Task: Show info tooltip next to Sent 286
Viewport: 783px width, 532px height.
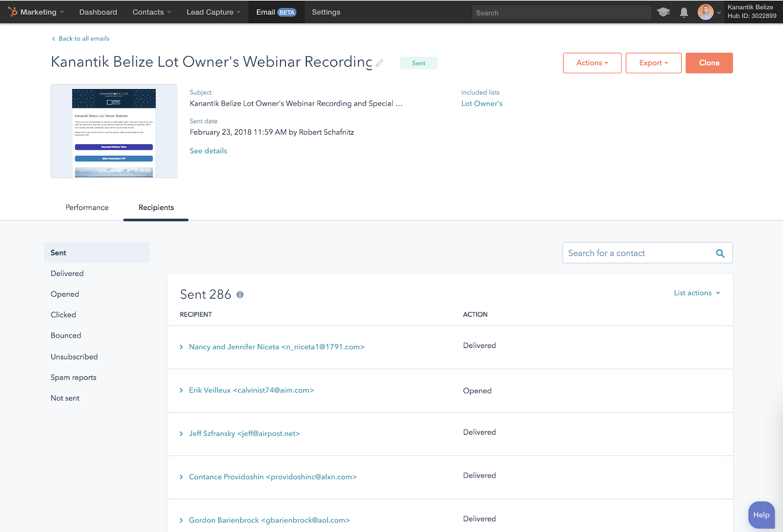Action: tap(240, 295)
